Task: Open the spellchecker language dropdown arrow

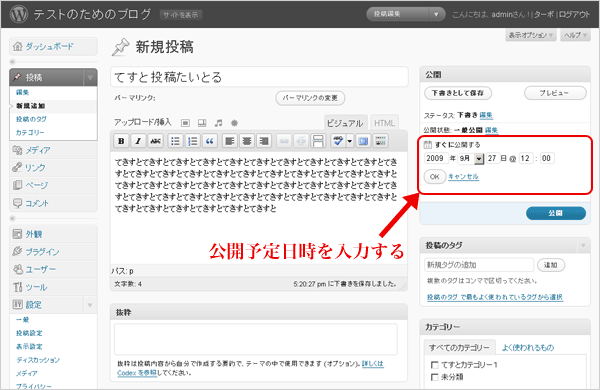Action: click(x=349, y=141)
